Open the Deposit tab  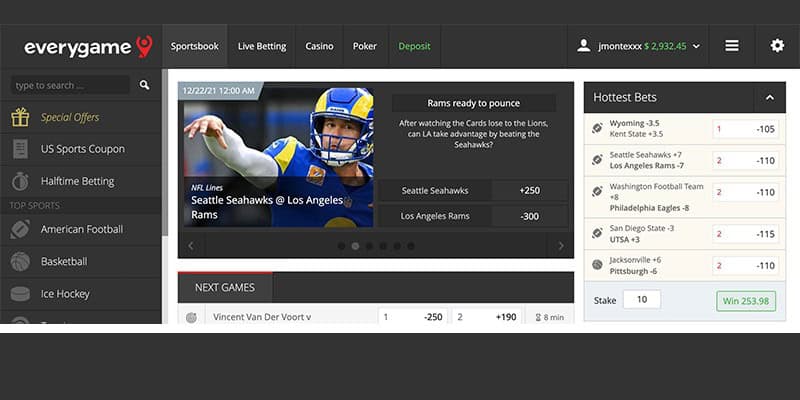[414, 46]
